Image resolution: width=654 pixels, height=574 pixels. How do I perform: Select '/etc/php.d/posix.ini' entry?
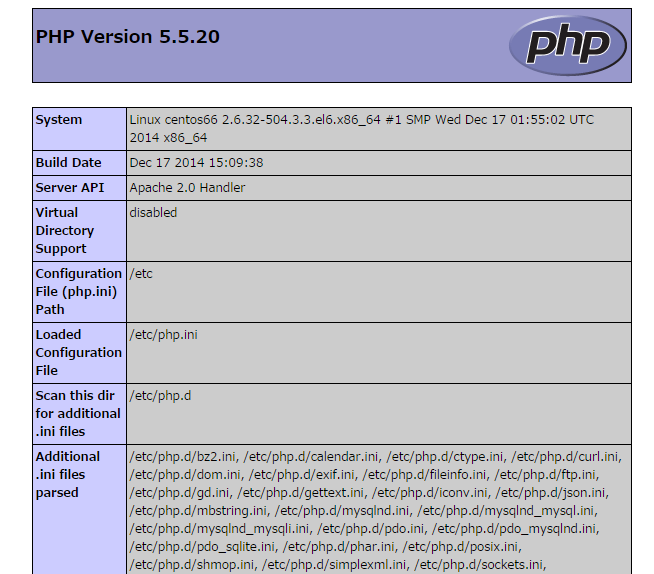pyautogui.click(x=460, y=546)
